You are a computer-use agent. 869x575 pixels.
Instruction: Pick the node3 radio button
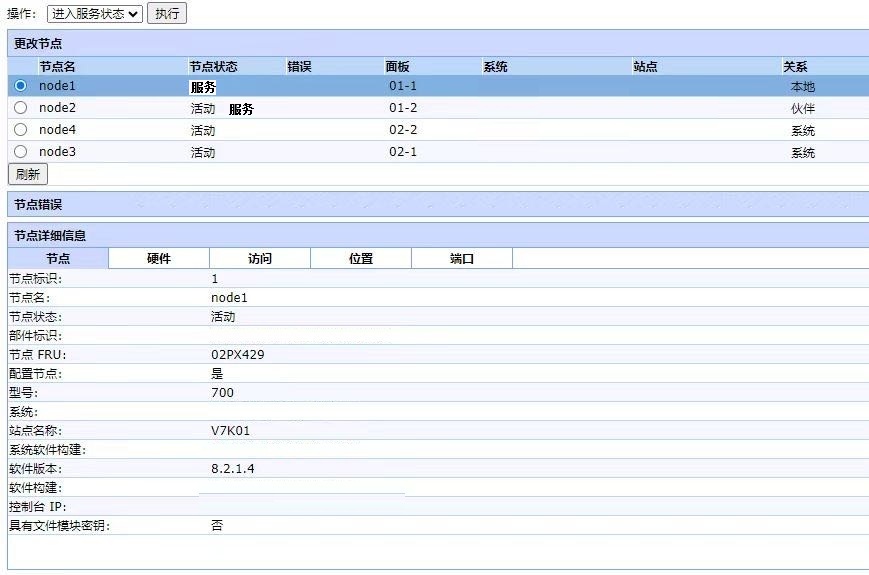click(x=20, y=152)
